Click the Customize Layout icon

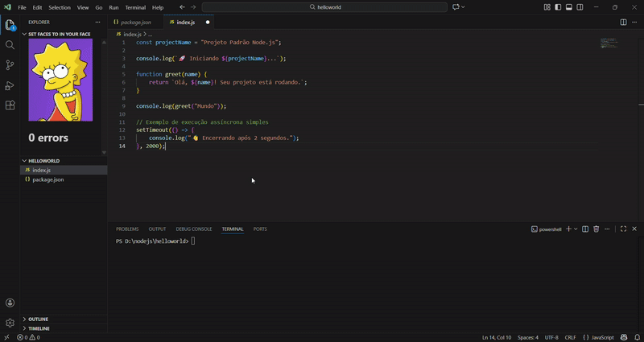[547, 7]
